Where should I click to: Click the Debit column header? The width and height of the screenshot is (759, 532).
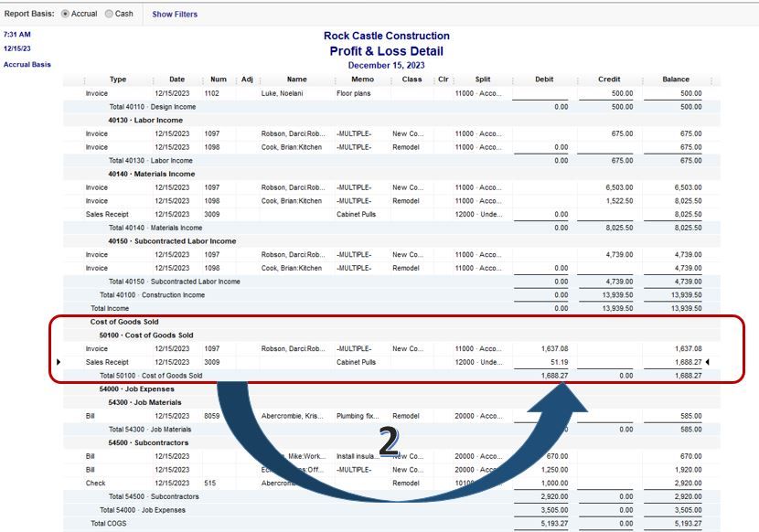click(544, 80)
